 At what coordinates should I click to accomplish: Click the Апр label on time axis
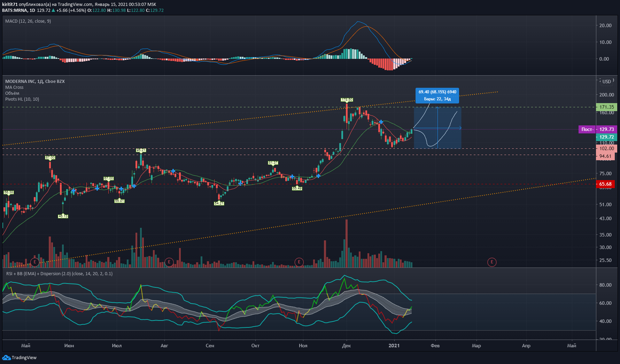(x=526, y=346)
